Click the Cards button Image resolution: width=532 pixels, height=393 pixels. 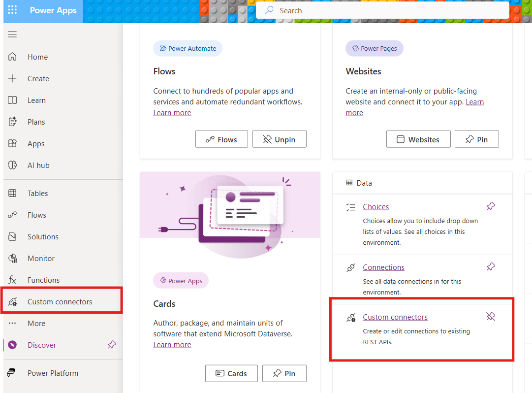231,373
